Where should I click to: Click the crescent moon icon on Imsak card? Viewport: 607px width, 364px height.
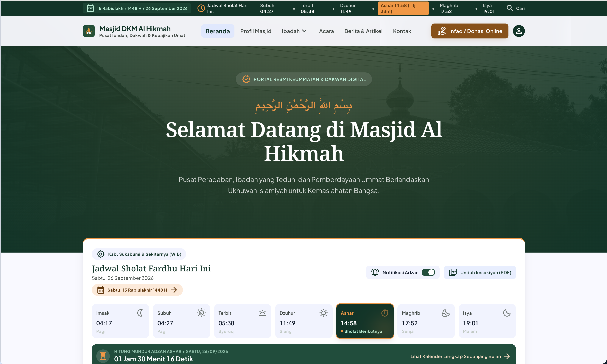(140, 313)
